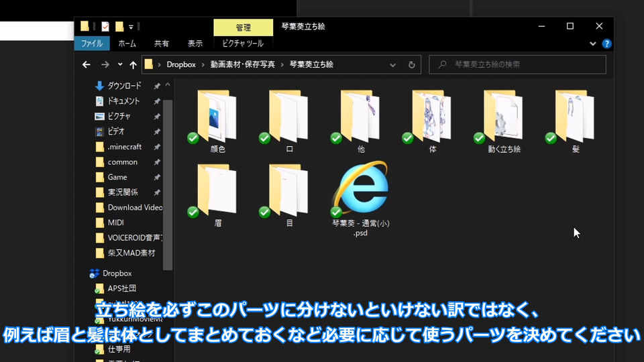Open ピクチャ in the navigation pane
The height and width of the screenshot is (362, 644).
(119, 116)
